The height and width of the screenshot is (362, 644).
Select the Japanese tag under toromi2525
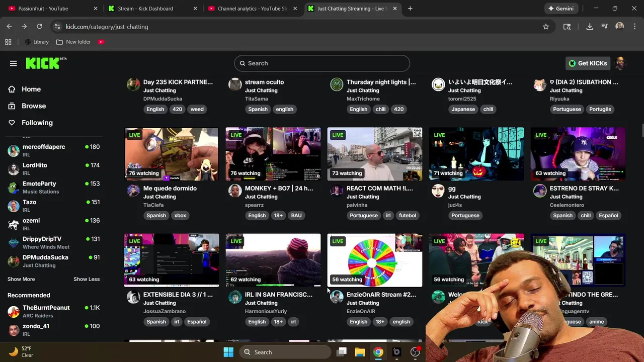(x=463, y=109)
